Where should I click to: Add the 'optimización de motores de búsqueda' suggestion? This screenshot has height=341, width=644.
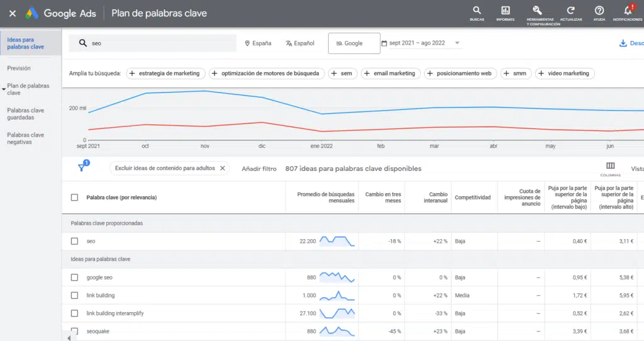click(267, 73)
